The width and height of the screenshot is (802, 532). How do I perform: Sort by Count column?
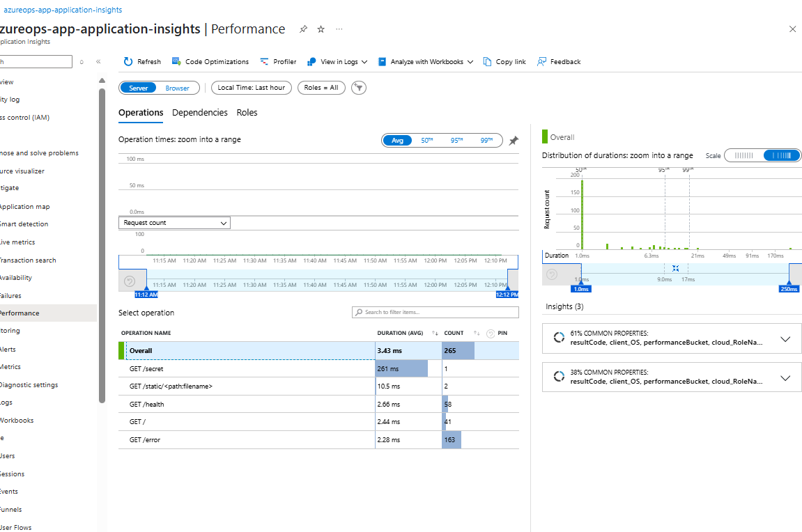click(x=461, y=334)
